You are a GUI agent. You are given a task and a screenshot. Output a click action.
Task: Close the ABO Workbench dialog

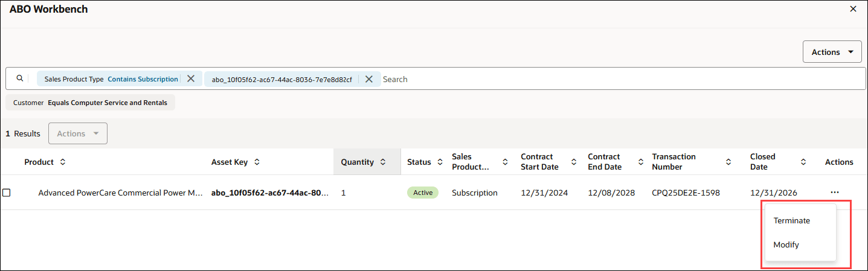click(x=853, y=9)
